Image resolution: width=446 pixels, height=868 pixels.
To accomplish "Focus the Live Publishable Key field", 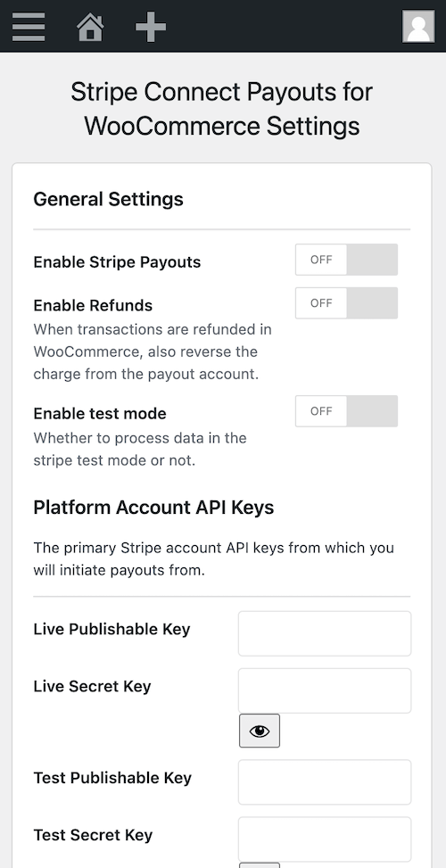I will pos(325,633).
